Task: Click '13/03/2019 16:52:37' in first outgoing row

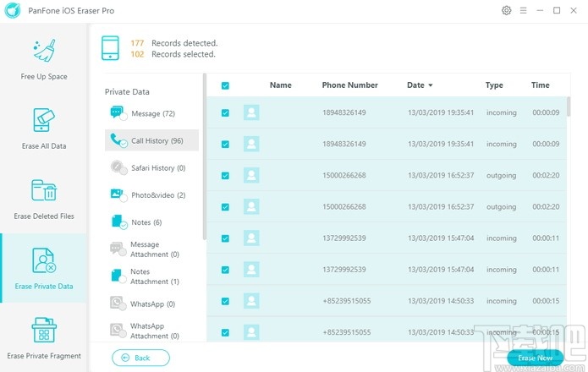Action: point(441,175)
